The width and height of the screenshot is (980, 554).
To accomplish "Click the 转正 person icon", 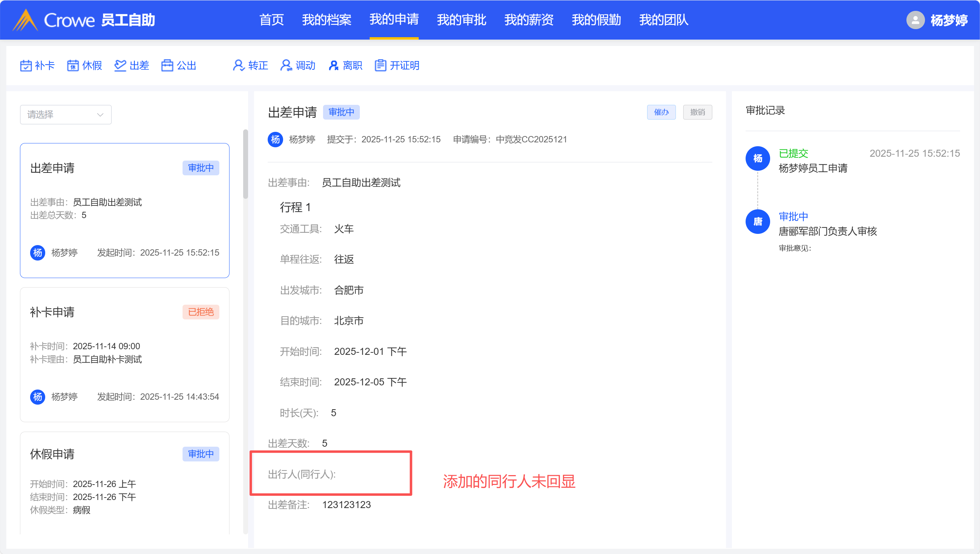I will (x=239, y=66).
